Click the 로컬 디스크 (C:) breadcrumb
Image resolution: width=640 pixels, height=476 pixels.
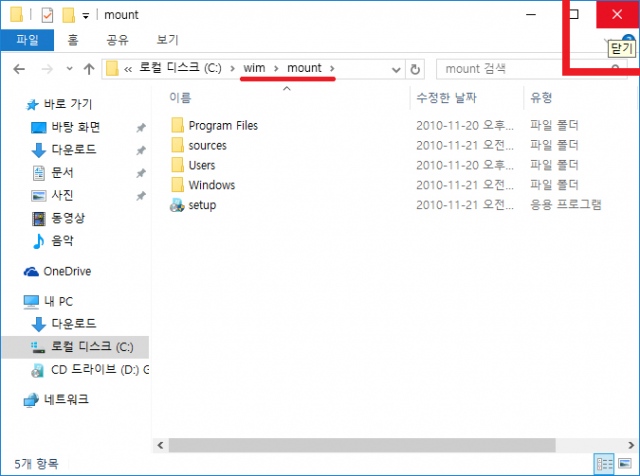tap(180, 68)
